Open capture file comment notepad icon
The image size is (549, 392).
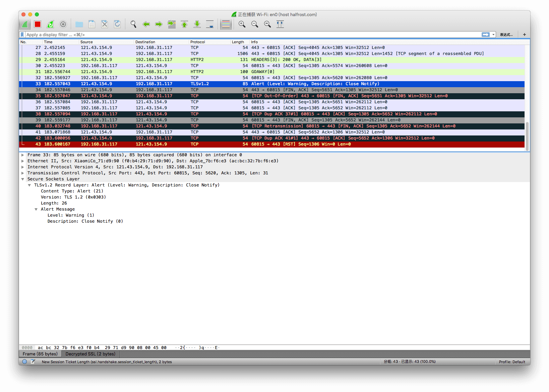click(x=33, y=361)
